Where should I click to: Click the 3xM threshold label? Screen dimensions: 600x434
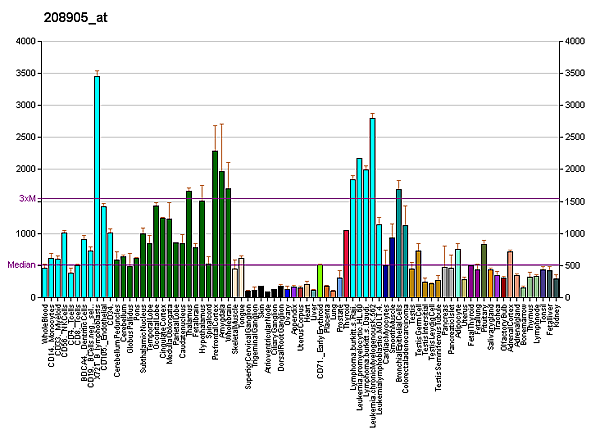pyautogui.click(x=28, y=199)
